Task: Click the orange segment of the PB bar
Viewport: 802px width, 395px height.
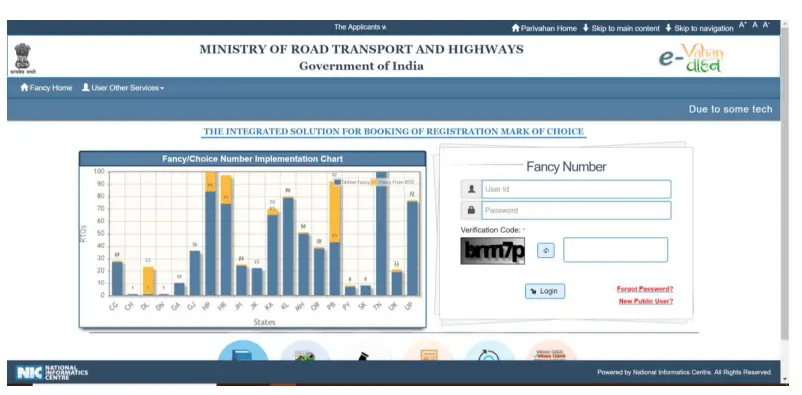Action: [335, 212]
